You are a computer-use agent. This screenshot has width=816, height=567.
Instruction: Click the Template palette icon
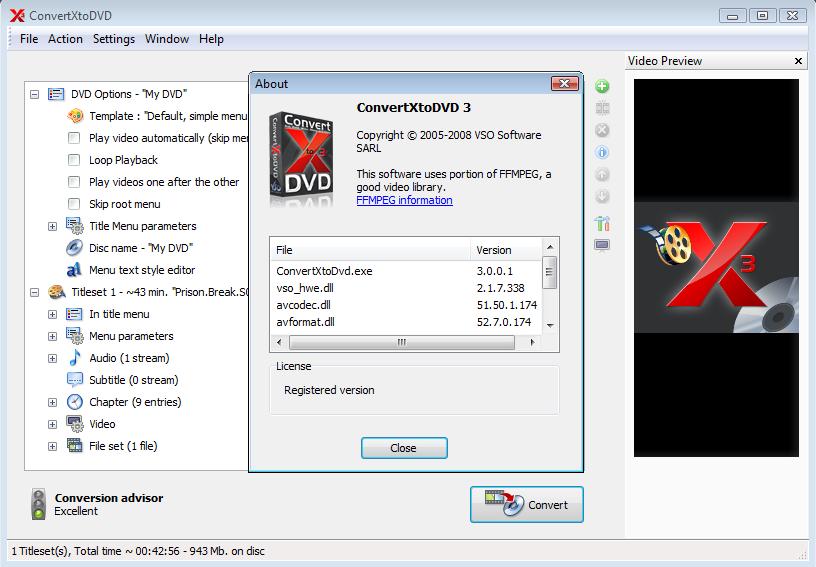pyautogui.click(x=75, y=115)
